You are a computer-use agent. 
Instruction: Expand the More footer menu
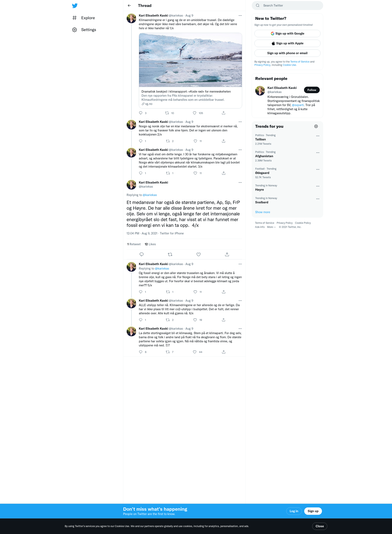coord(271,227)
